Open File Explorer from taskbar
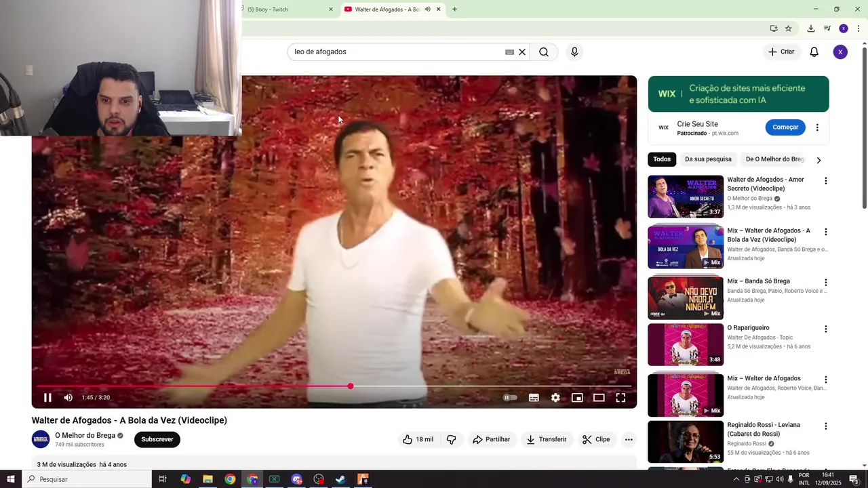The width and height of the screenshot is (868, 488). point(208,479)
